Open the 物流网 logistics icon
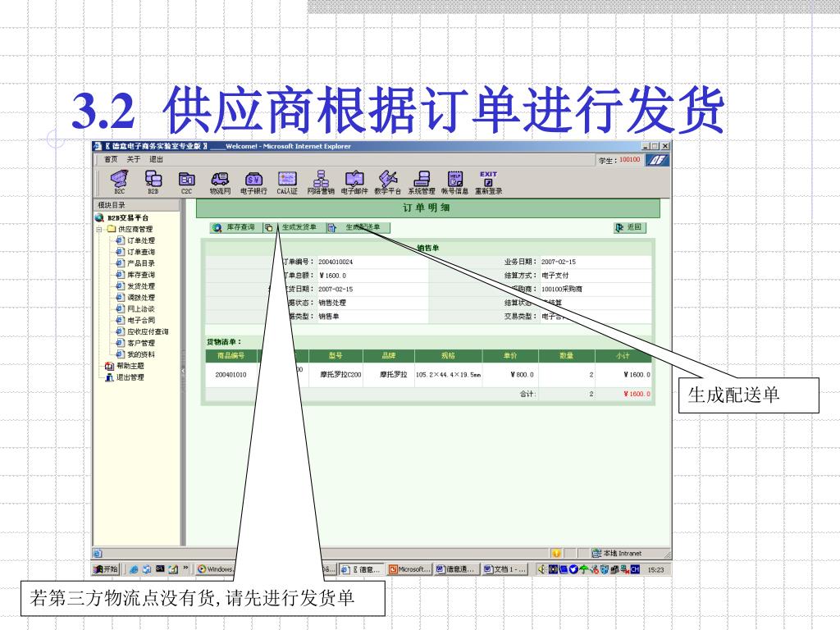The image size is (840, 630). tap(220, 182)
